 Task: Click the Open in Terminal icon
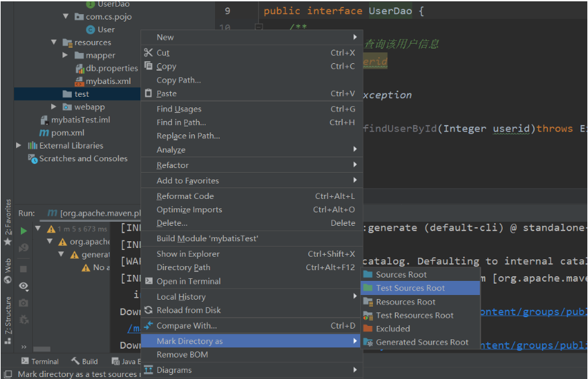pos(149,281)
